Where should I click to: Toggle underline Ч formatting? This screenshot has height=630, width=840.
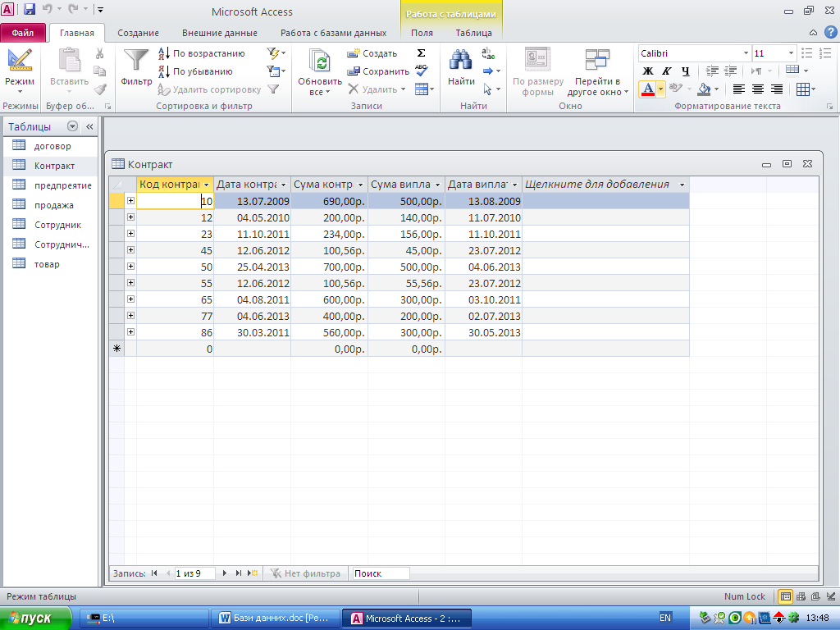point(685,71)
